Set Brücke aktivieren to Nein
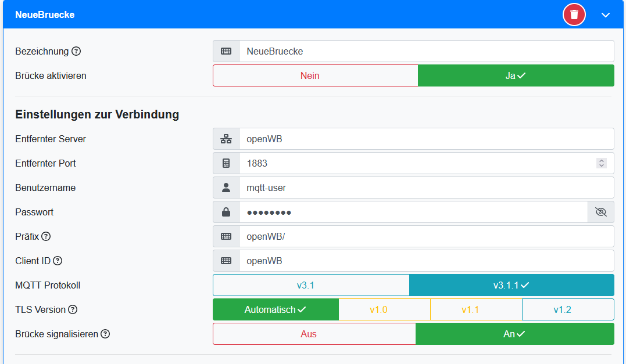Viewport: 626px width, 364px height. (x=316, y=75)
